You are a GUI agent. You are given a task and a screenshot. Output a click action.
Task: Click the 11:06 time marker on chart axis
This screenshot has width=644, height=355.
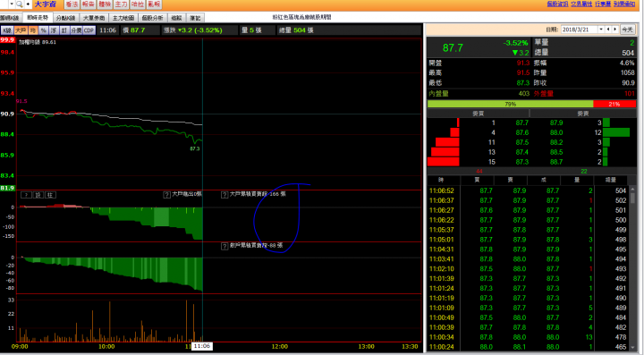point(202,346)
